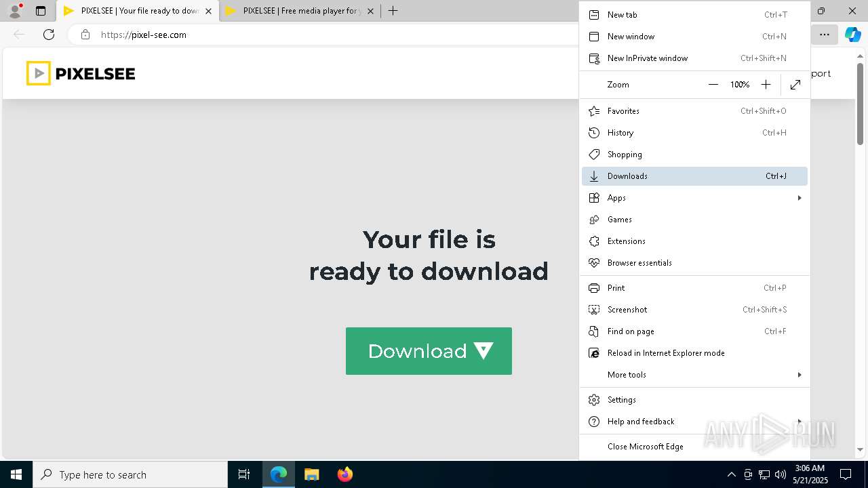Go back with the back arrow

(x=19, y=35)
